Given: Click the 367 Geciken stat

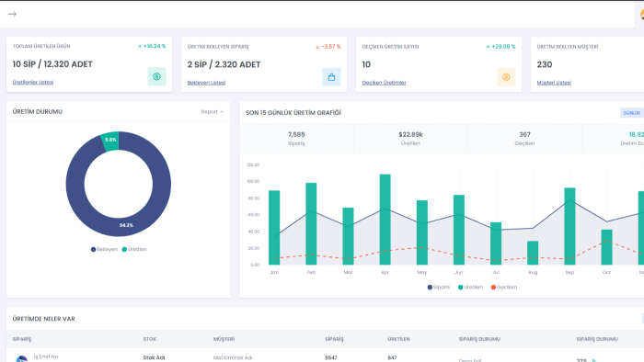Looking at the screenshot, I should 524,139.
